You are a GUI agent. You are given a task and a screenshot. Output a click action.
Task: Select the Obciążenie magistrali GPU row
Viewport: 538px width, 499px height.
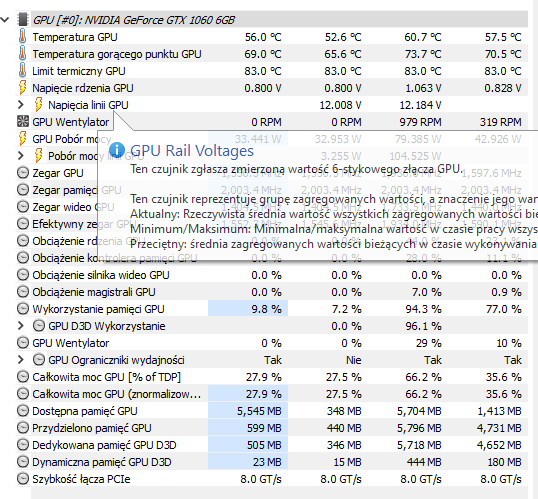(271, 292)
